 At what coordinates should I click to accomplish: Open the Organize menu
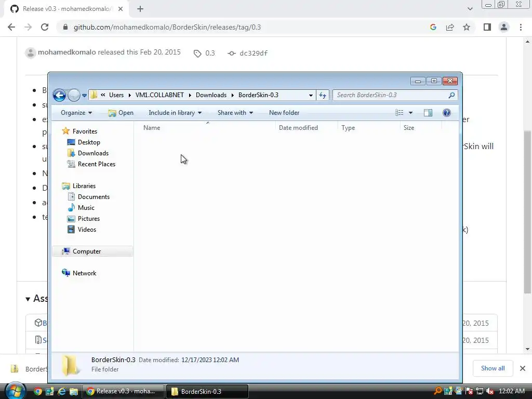pos(76,113)
